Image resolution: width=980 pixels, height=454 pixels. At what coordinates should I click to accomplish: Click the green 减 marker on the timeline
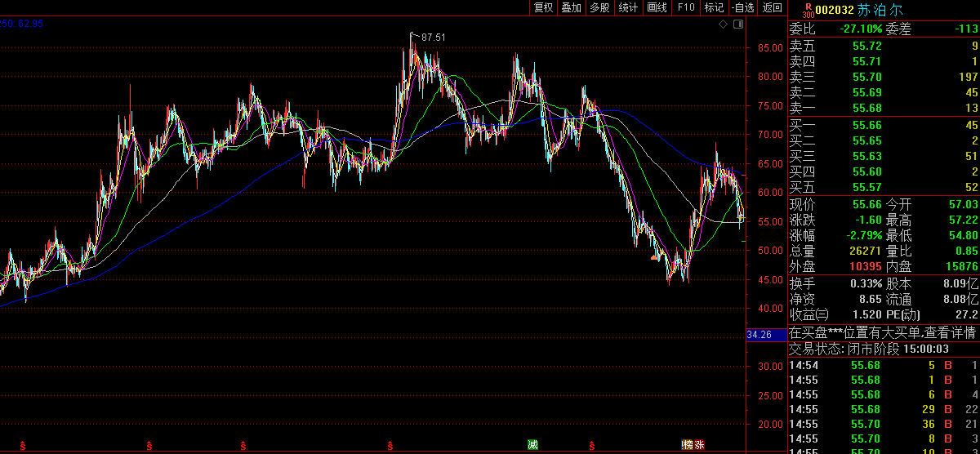pyautogui.click(x=532, y=445)
